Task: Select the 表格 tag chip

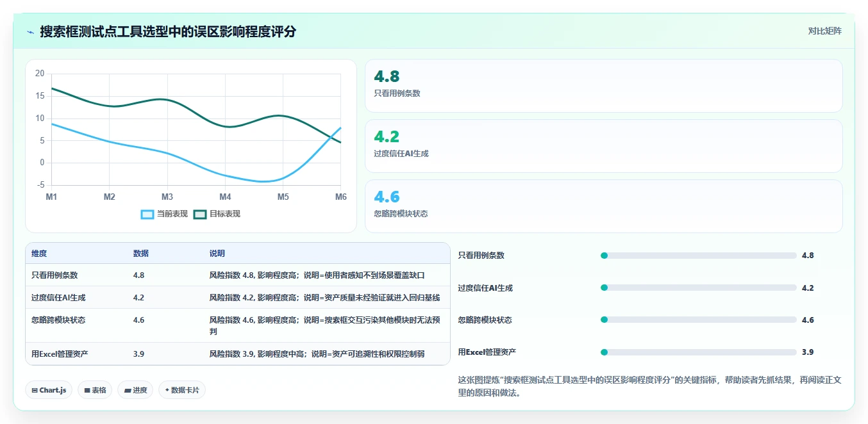Action: [95, 390]
